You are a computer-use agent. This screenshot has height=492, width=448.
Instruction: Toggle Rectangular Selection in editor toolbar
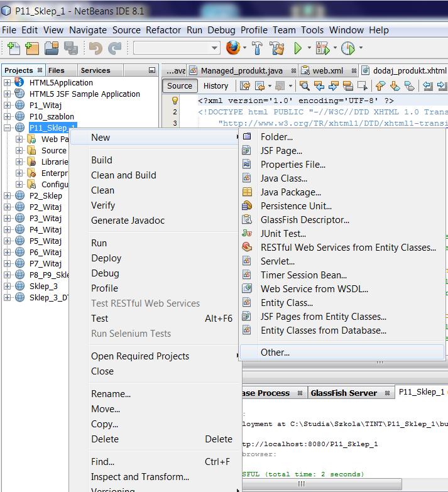point(363,85)
